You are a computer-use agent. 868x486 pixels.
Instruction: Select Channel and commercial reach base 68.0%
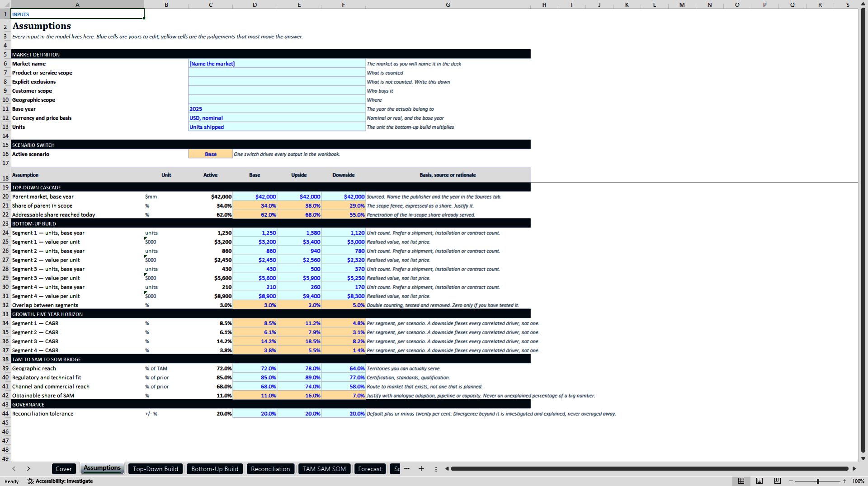coord(255,386)
